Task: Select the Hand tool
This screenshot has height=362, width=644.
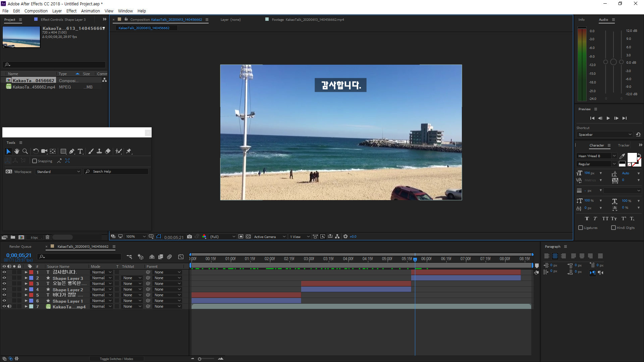Action: point(17,152)
